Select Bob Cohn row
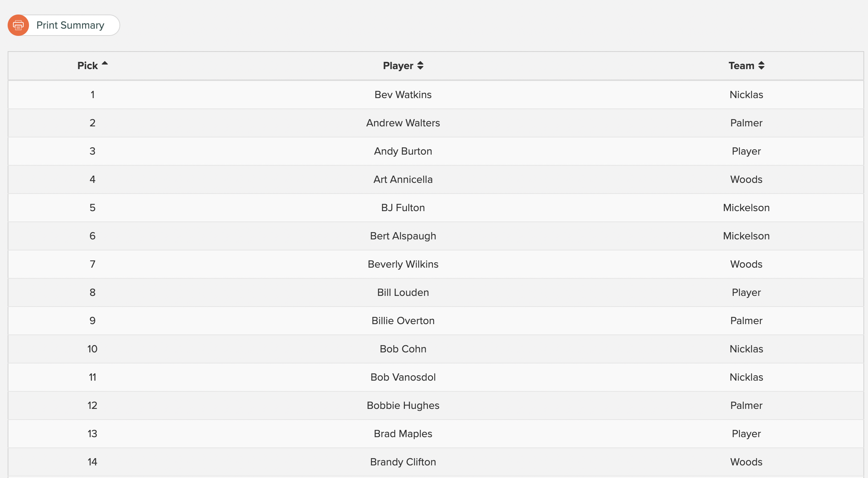The width and height of the screenshot is (868, 478). click(x=436, y=349)
